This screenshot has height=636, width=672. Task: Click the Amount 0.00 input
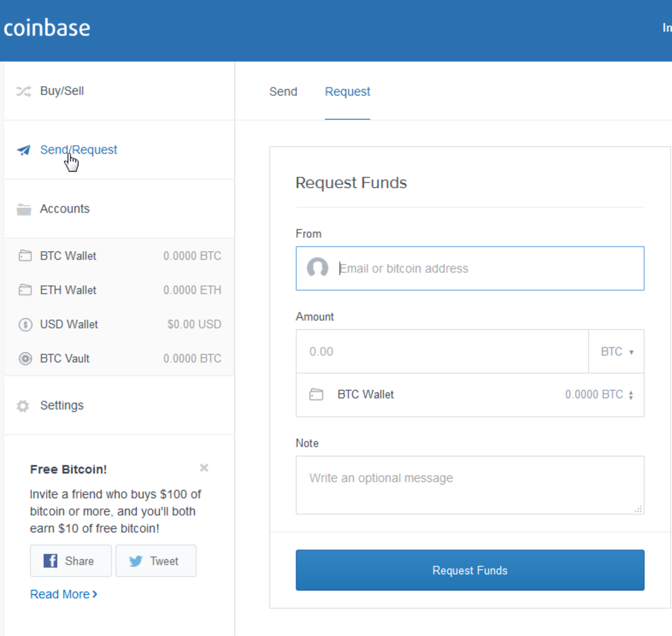pos(442,352)
